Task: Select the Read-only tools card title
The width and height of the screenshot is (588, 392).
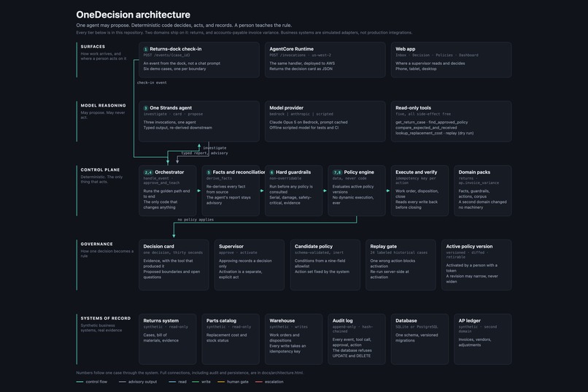Action: [413, 108]
